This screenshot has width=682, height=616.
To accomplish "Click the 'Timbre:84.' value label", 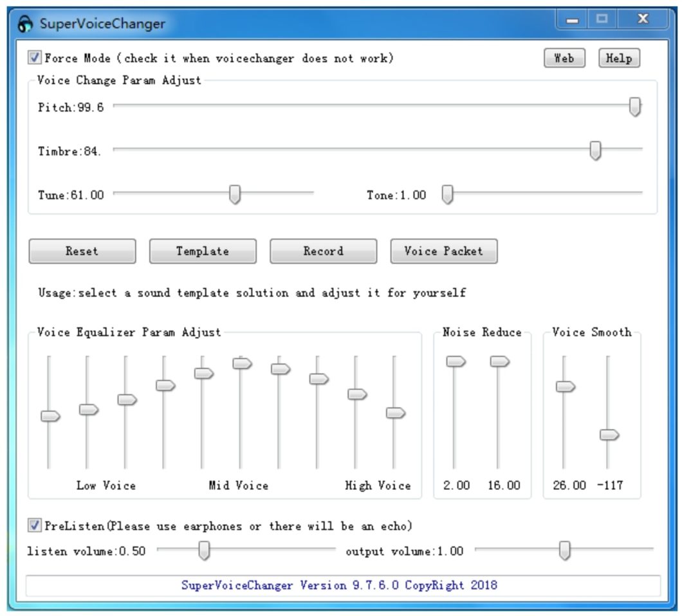I will coord(69,151).
